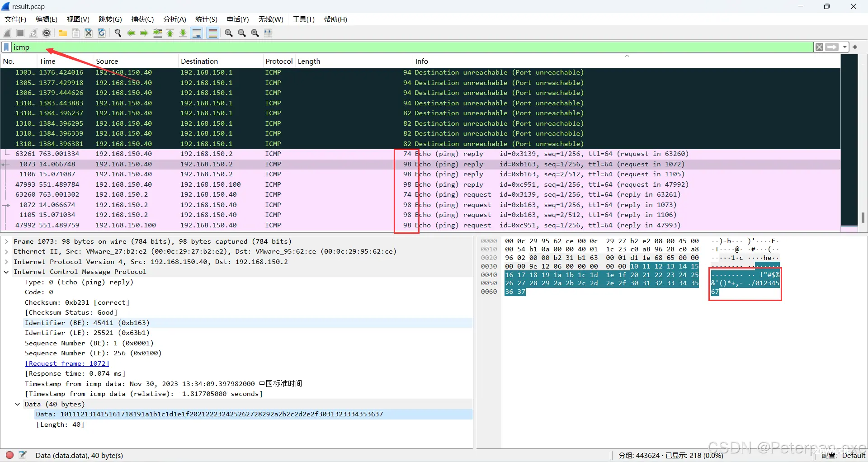
Task: Click the start capture shark fin icon
Action: (x=7, y=33)
